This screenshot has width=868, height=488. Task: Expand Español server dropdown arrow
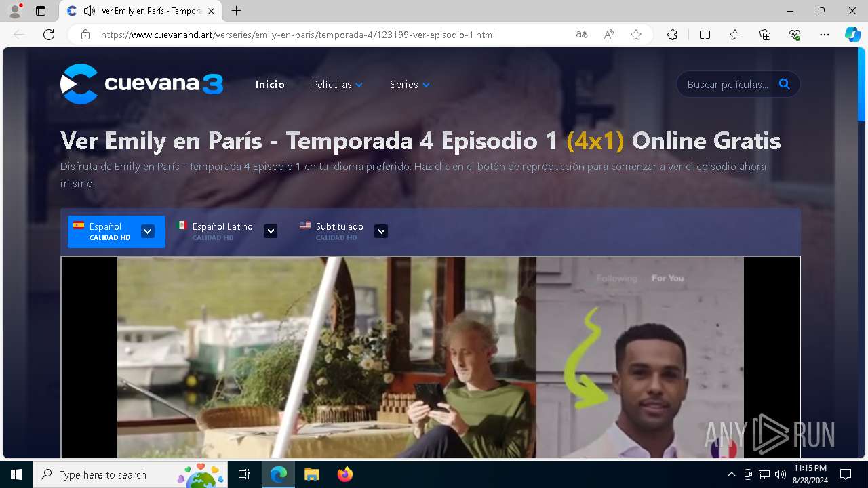click(x=147, y=231)
